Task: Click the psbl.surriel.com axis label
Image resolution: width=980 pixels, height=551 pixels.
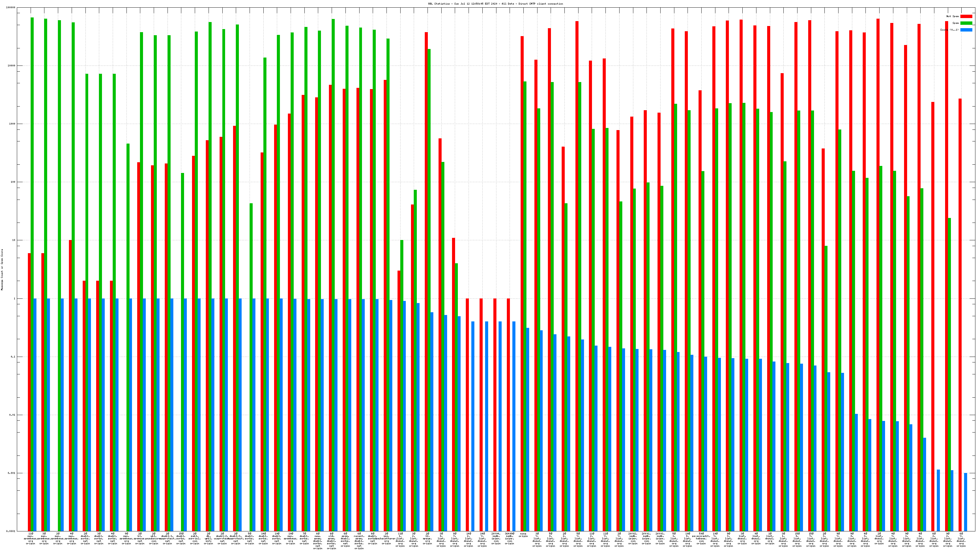Action: coord(195,538)
